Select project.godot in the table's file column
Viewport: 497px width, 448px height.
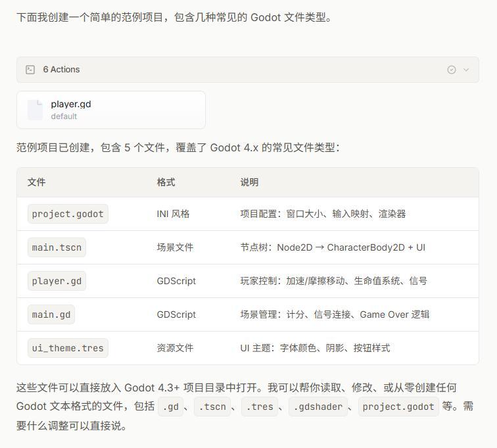68,214
